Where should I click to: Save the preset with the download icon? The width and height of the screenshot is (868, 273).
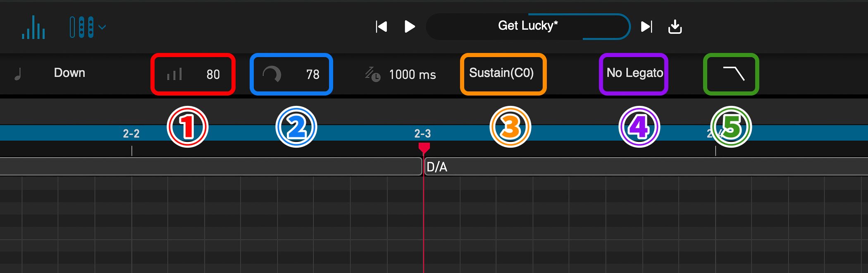(675, 27)
